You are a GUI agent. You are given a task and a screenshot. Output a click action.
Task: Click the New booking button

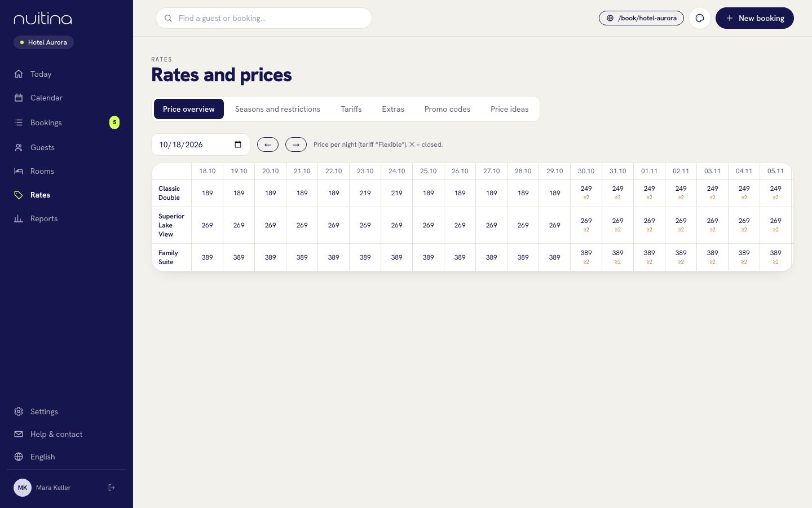click(x=754, y=18)
